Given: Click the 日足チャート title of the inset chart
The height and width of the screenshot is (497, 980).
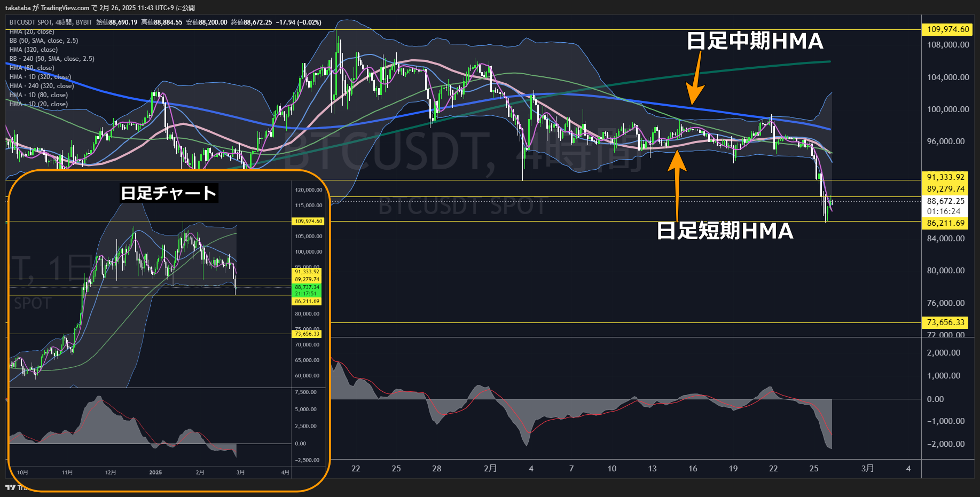Looking at the screenshot, I should coord(169,193).
